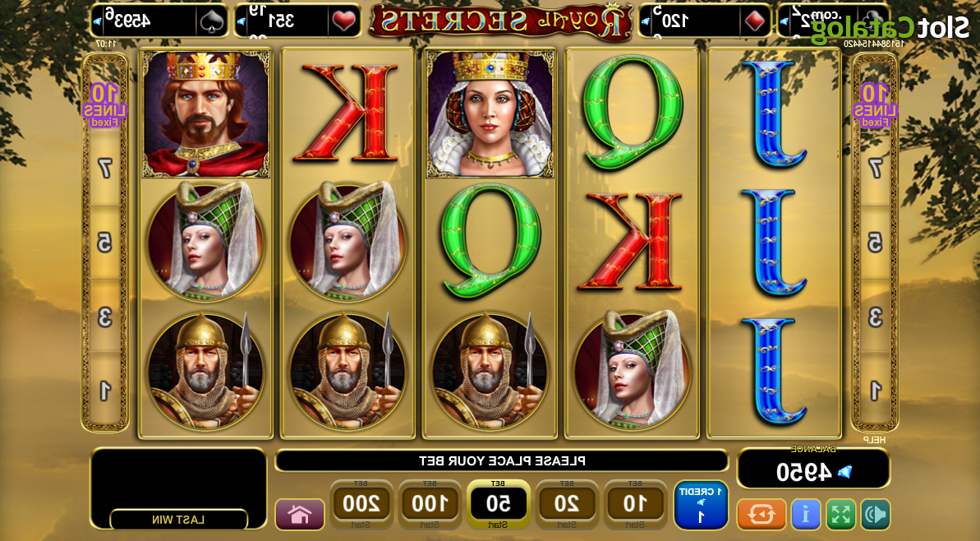The image size is (980, 541).
Task: Click the club jackpot card icon
Action: [x=872, y=21]
